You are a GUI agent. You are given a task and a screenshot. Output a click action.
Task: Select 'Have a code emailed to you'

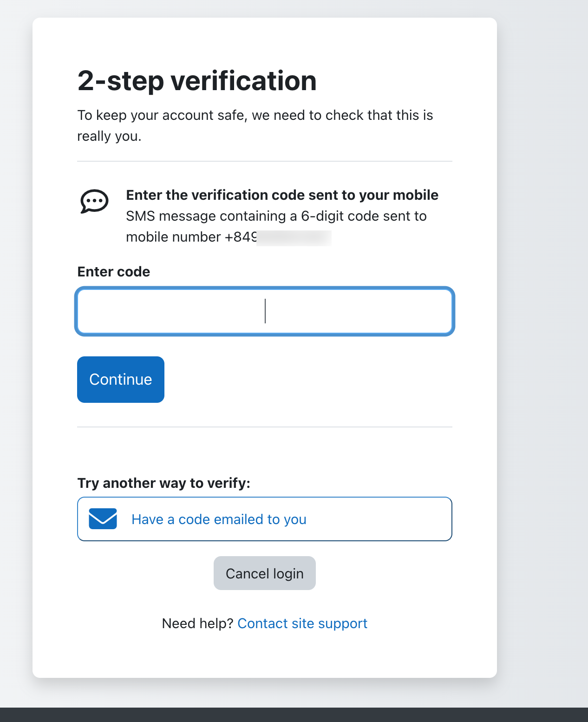point(265,519)
